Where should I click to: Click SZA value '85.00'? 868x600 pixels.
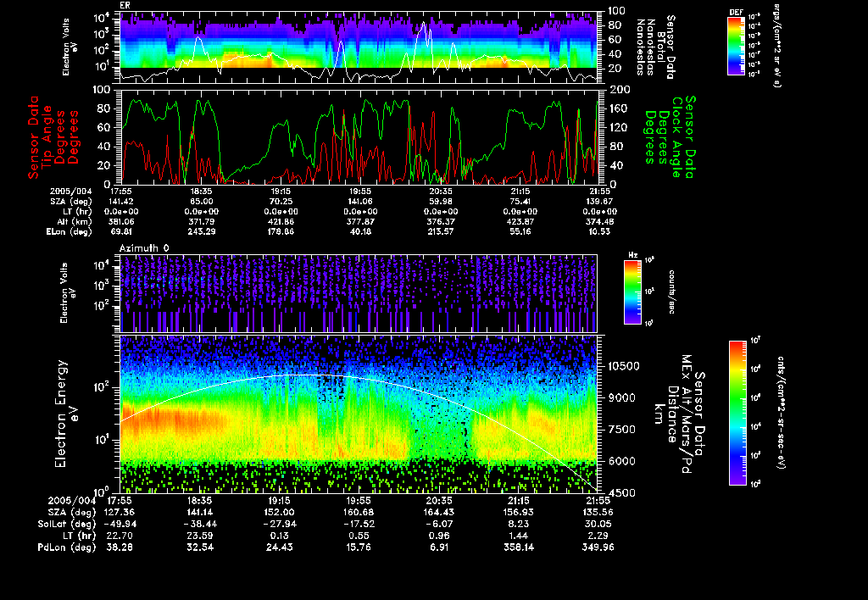click(x=201, y=202)
